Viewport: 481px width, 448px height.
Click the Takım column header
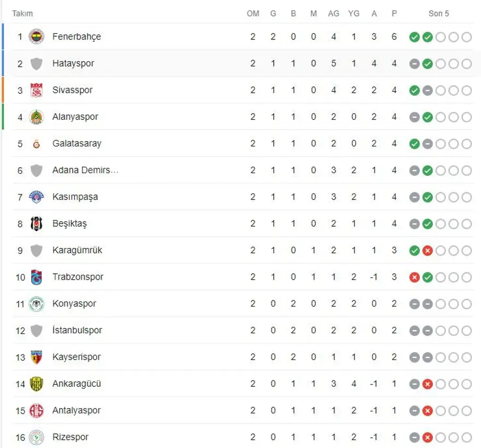pos(22,14)
